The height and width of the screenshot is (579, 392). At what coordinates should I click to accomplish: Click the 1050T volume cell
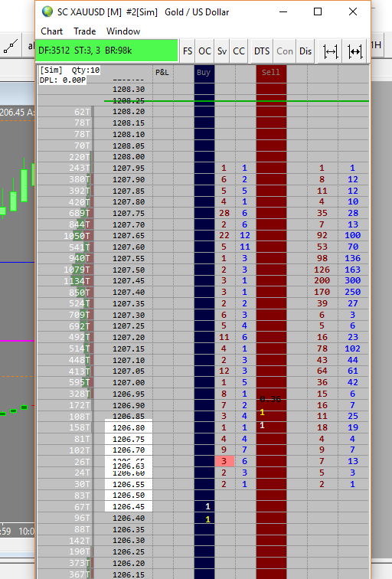pos(77,236)
